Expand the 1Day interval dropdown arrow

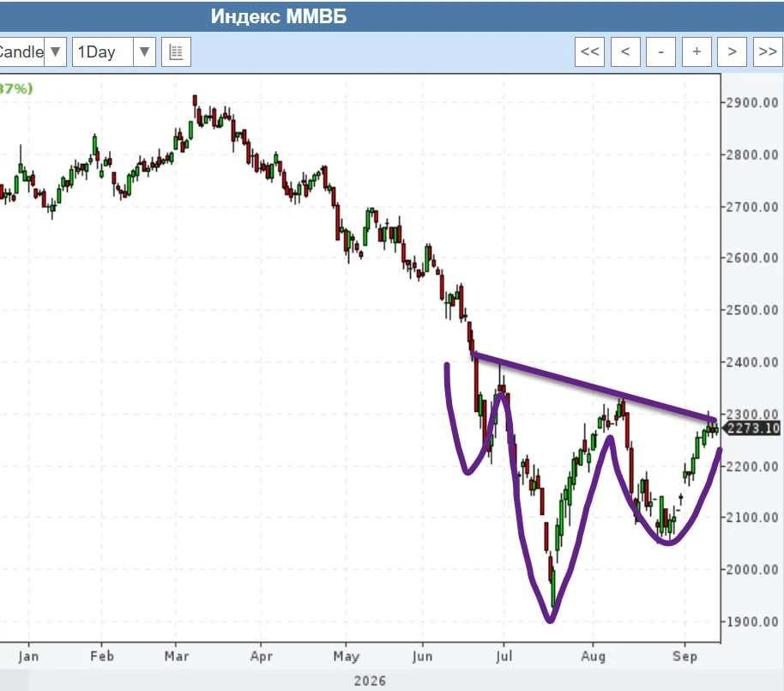144,52
